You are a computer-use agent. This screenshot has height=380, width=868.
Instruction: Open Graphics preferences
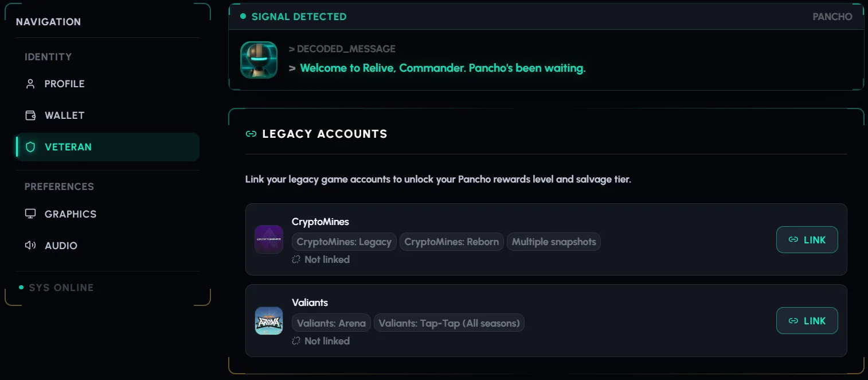pyautogui.click(x=70, y=214)
